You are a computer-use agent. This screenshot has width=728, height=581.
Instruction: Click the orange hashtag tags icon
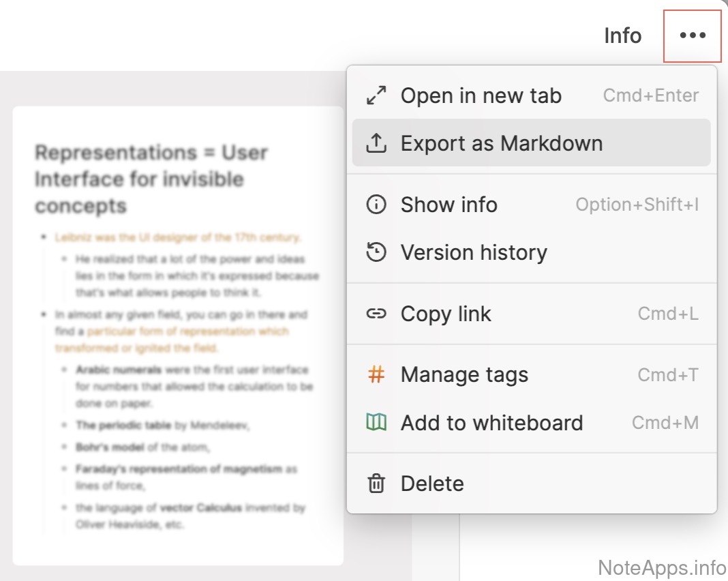[376, 374]
